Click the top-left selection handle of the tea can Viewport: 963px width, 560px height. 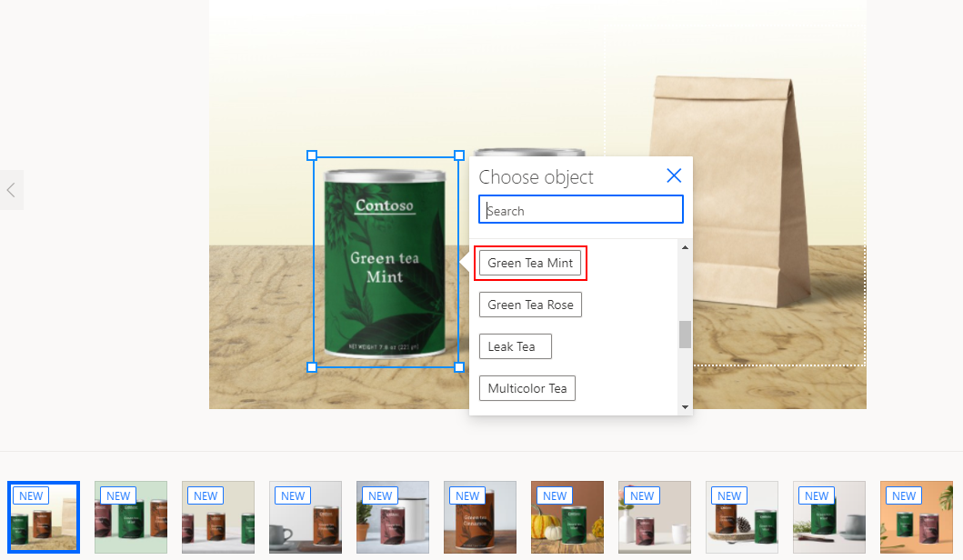pos(314,155)
